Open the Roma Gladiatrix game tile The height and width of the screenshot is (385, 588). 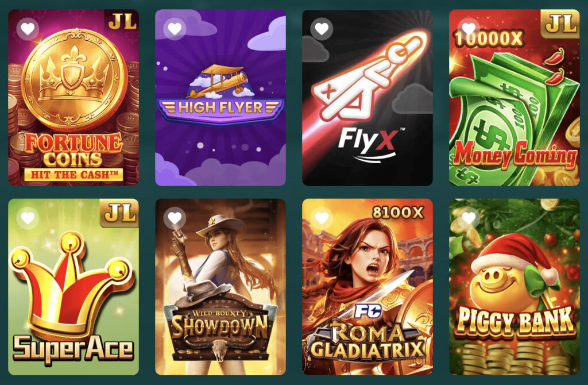(x=367, y=287)
